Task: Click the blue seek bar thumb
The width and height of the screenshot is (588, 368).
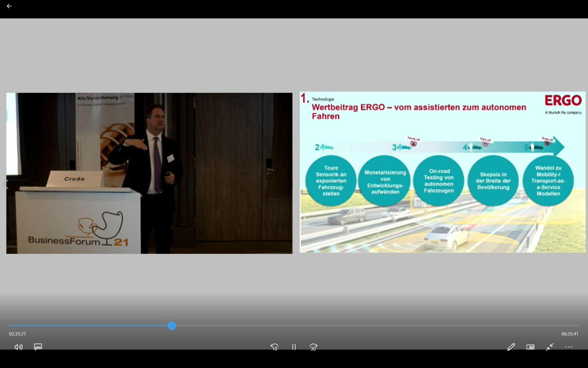Action: pyautogui.click(x=172, y=326)
